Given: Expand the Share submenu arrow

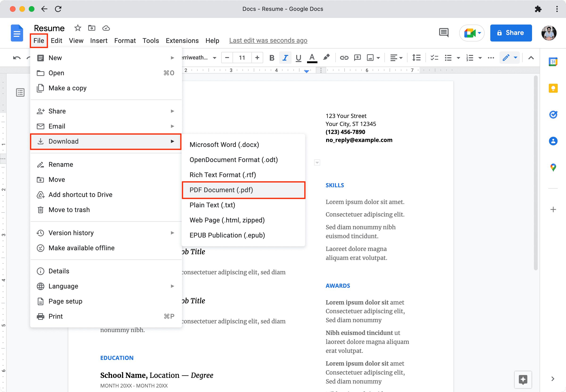Looking at the screenshot, I should [x=172, y=111].
